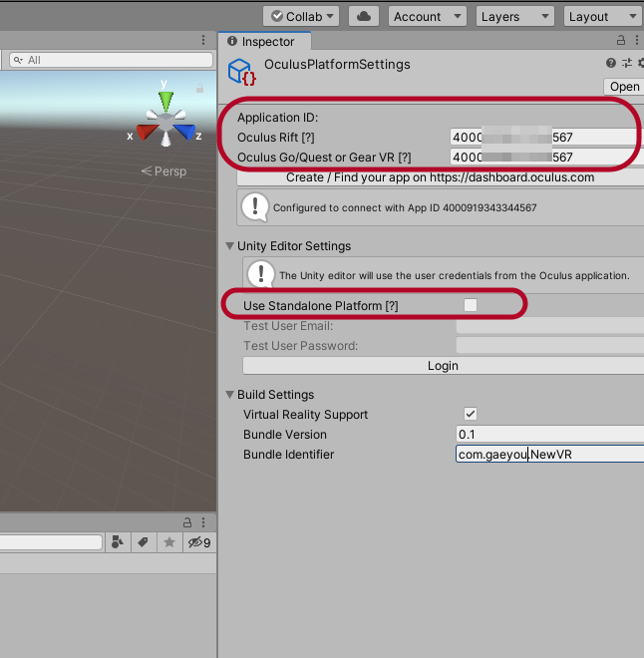The width and height of the screenshot is (644, 658).
Task: Click Create / Find your app button
Action: tap(440, 177)
